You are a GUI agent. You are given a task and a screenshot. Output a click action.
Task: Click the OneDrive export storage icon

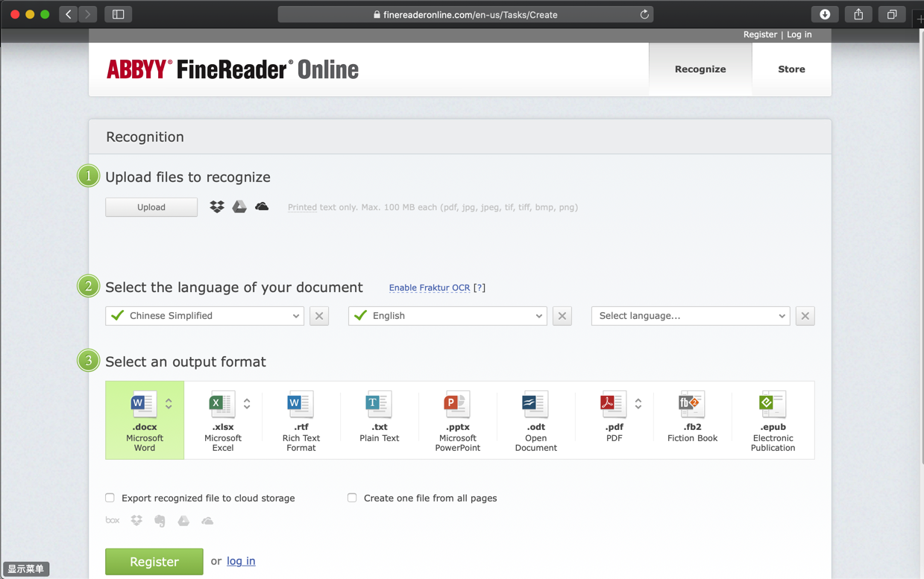tap(207, 521)
